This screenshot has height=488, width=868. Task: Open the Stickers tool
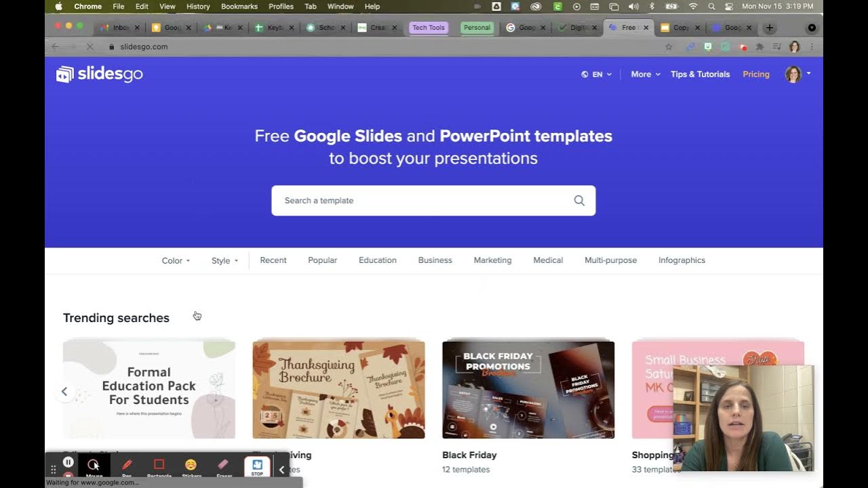[191, 466]
